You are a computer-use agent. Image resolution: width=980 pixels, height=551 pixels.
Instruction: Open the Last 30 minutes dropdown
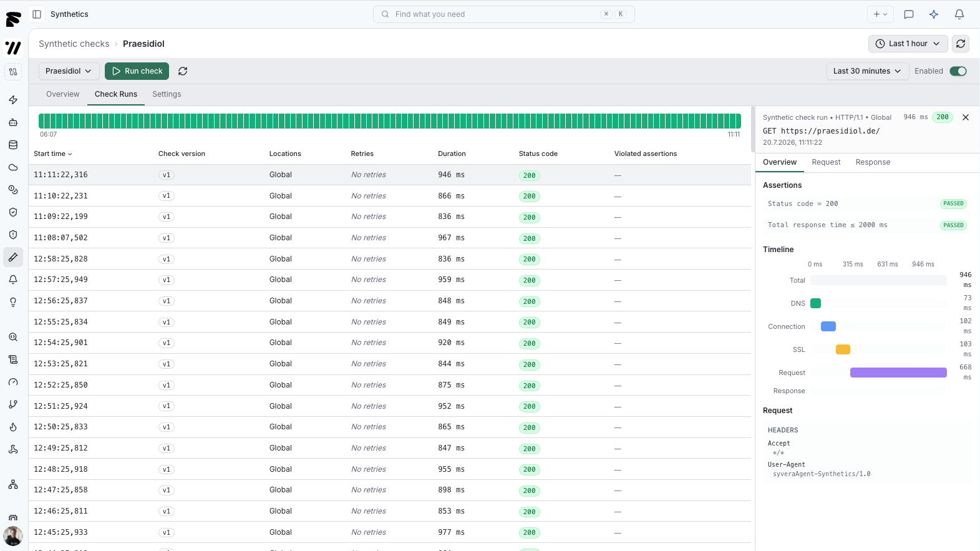click(x=867, y=71)
